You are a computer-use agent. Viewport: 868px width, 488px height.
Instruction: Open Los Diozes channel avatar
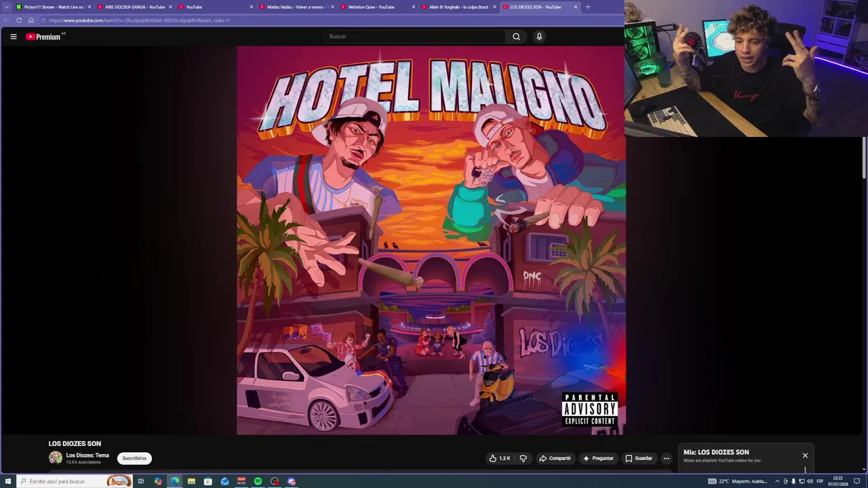click(56, 458)
